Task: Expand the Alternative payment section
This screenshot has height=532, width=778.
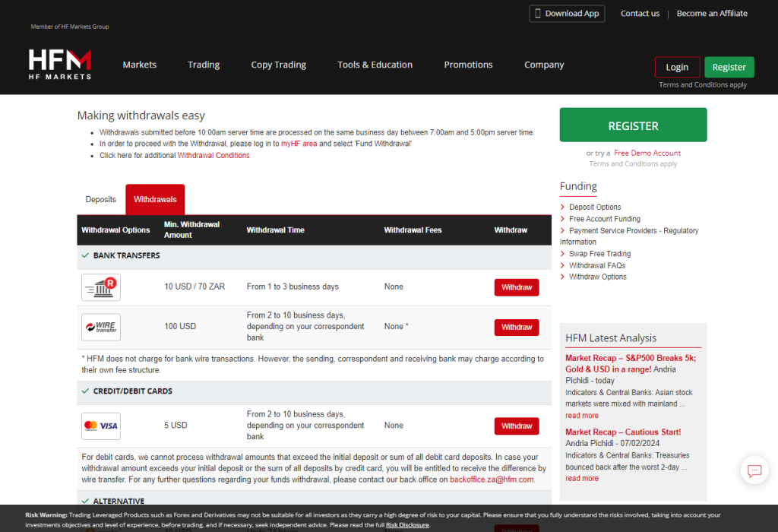Action: pyautogui.click(x=120, y=502)
